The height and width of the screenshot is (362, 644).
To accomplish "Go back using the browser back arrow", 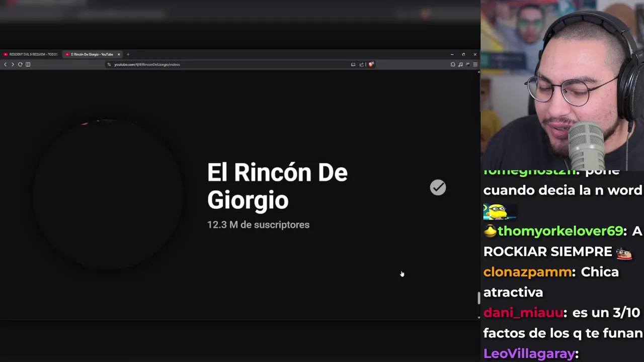I will pyautogui.click(x=6, y=64).
